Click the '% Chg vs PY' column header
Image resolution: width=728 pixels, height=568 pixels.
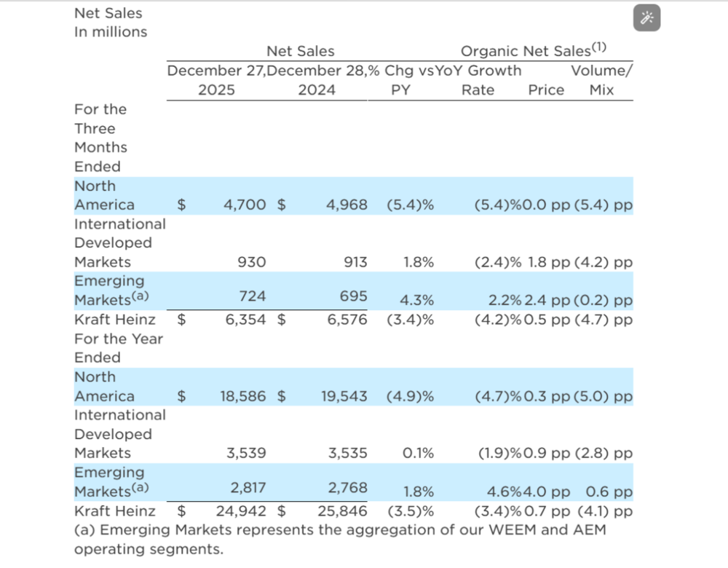pos(401,80)
